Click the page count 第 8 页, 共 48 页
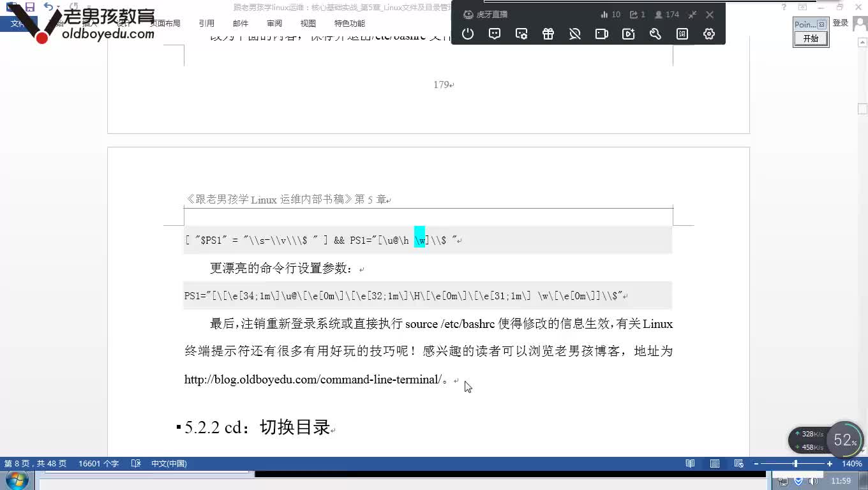The height and width of the screenshot is (490, 868). point(36,464)
